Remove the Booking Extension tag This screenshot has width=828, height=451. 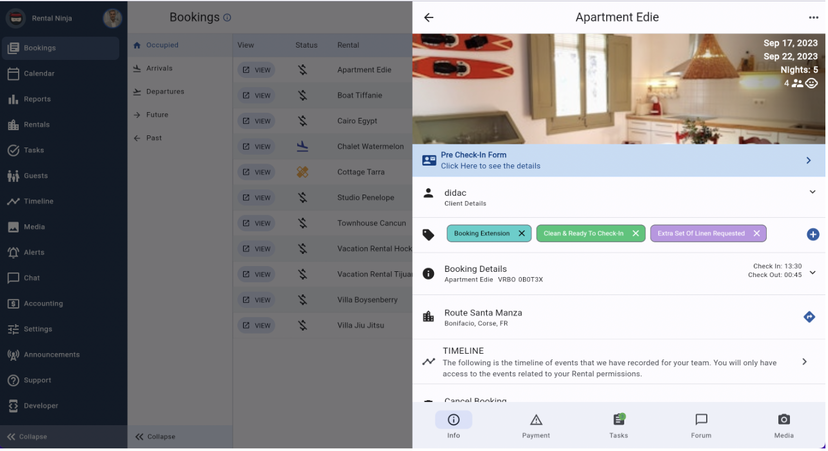pos(521,233)
